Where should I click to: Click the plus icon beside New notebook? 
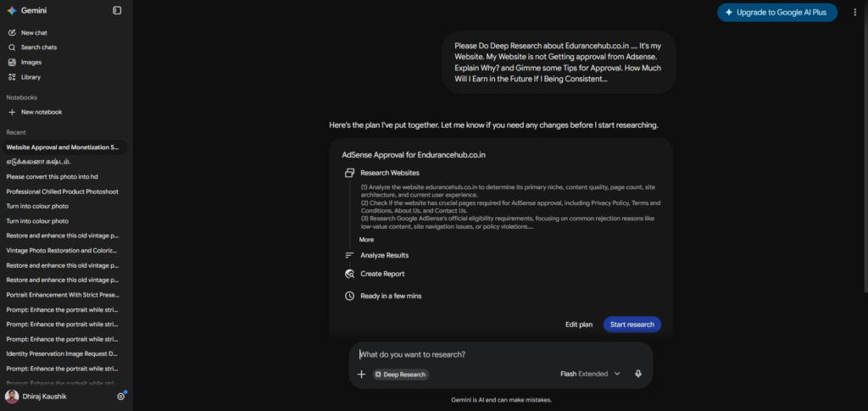click(12, 113)
